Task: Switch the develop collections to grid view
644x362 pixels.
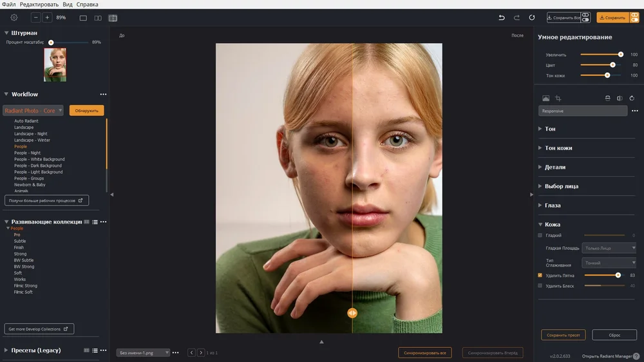Action: (87, 222)
